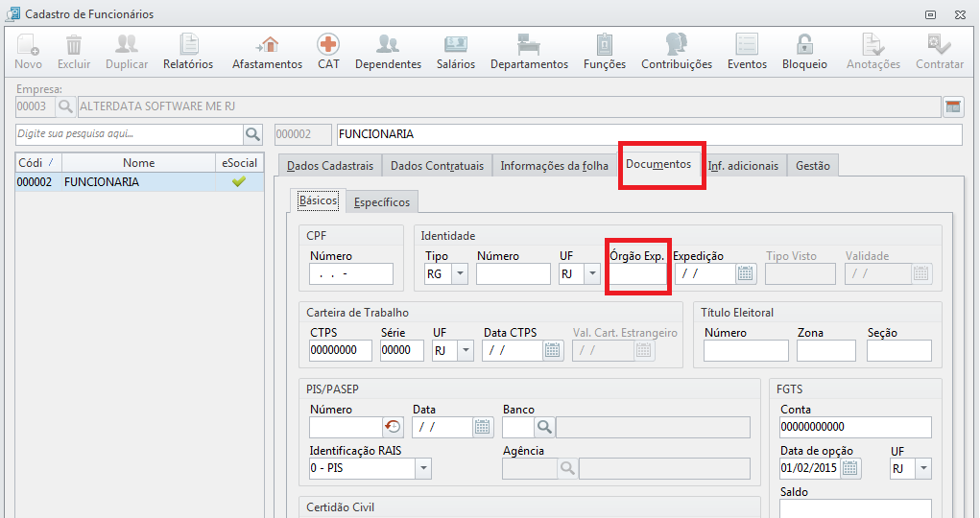Open the Expedição calendar picker

(x=745, y=273)
